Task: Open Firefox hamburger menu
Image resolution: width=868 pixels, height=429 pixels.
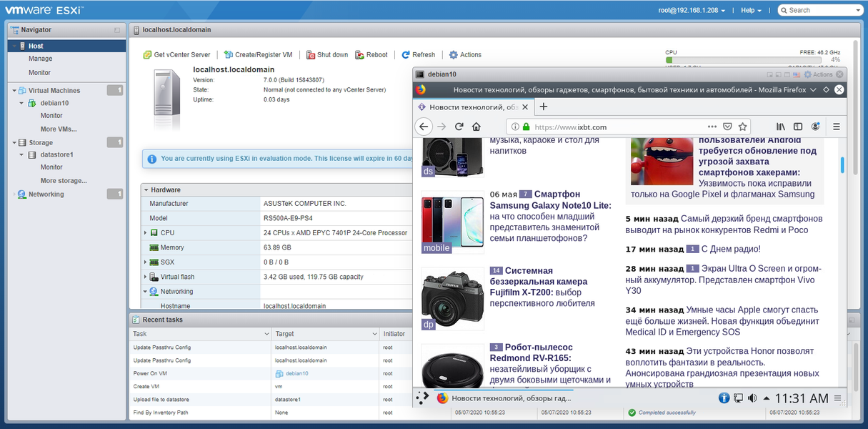Action: (x=837, y=127)
